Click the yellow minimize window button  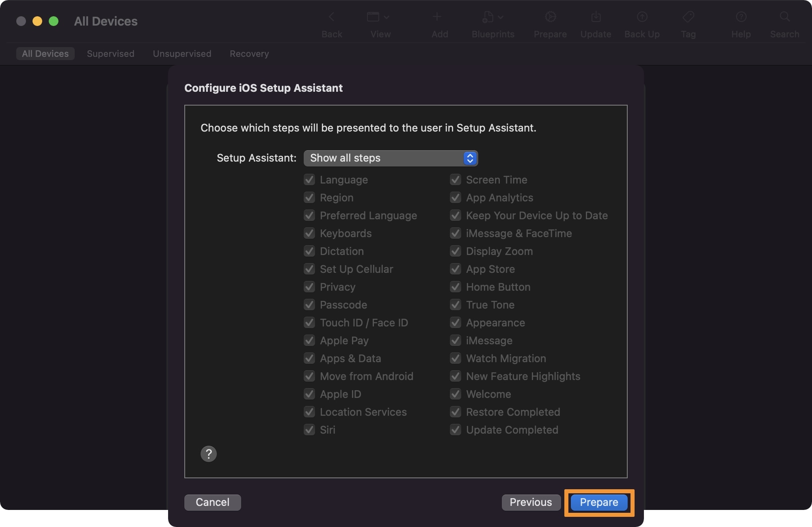(x=37, y=21)
